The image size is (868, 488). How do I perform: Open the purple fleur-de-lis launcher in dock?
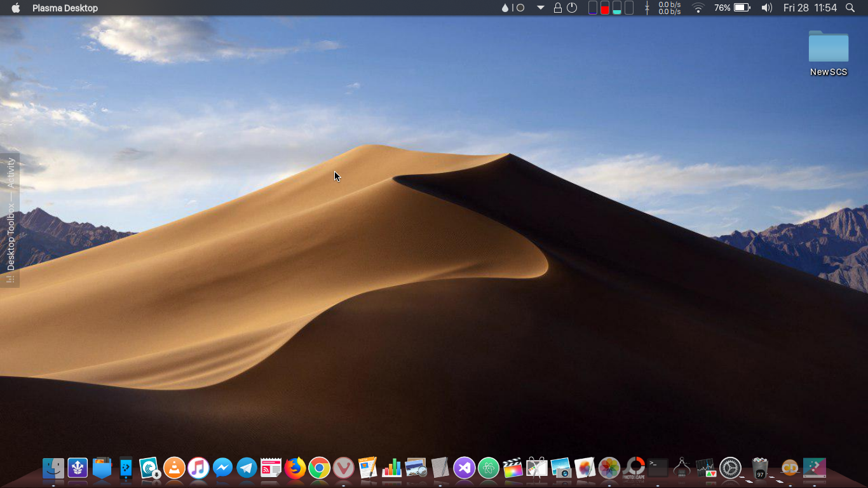pos(78,468)
